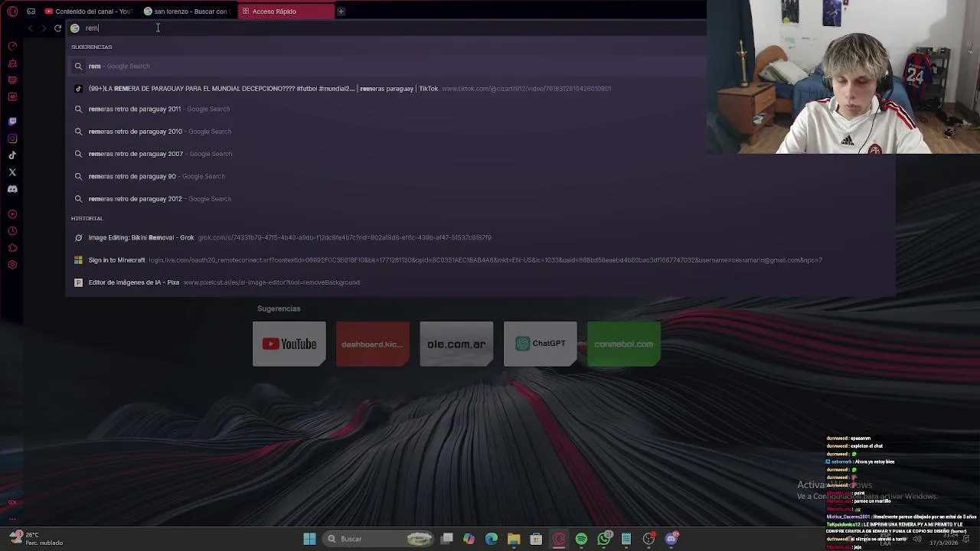
Task: Open the YouTube speed dial tile
Action: pos(289,344)
